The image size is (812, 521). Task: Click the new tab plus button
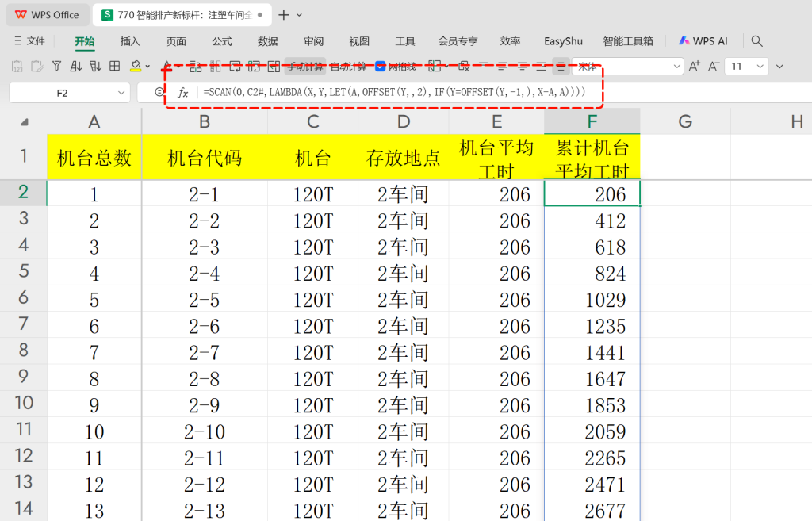coord(283,15)
